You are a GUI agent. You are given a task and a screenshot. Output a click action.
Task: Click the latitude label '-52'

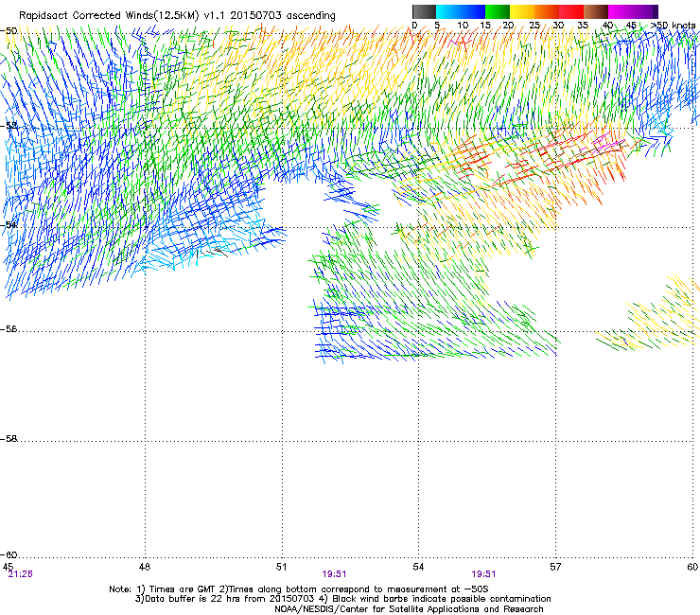pos(9,126)
